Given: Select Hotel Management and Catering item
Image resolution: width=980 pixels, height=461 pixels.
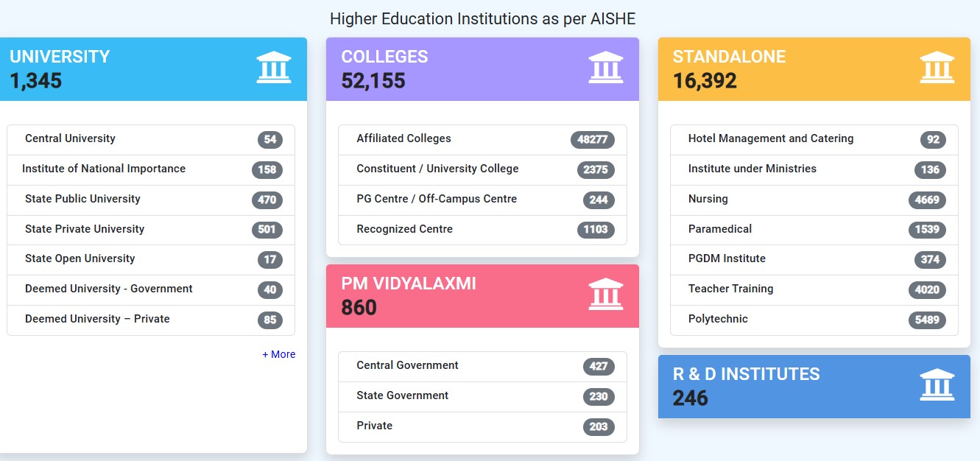Looking at the screenshot, I should 814,140.
